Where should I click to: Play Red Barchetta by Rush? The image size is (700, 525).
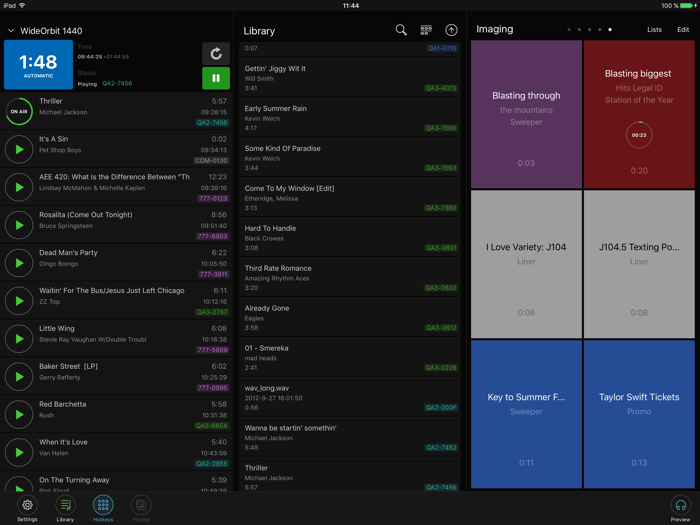click(x=19, y=414)
